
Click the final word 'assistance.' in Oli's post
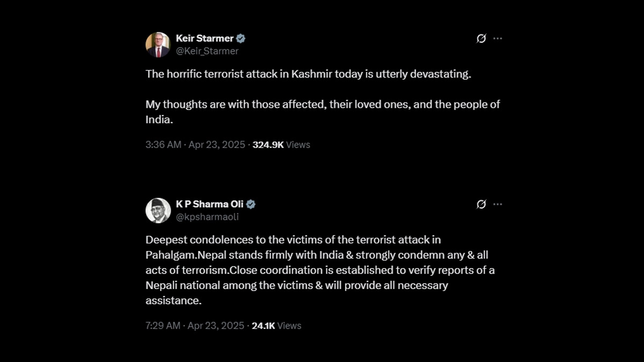click(173, 301)
